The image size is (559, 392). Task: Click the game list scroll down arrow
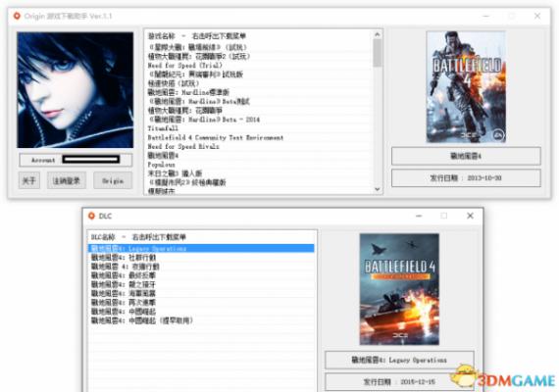click(x=378, y=189)
